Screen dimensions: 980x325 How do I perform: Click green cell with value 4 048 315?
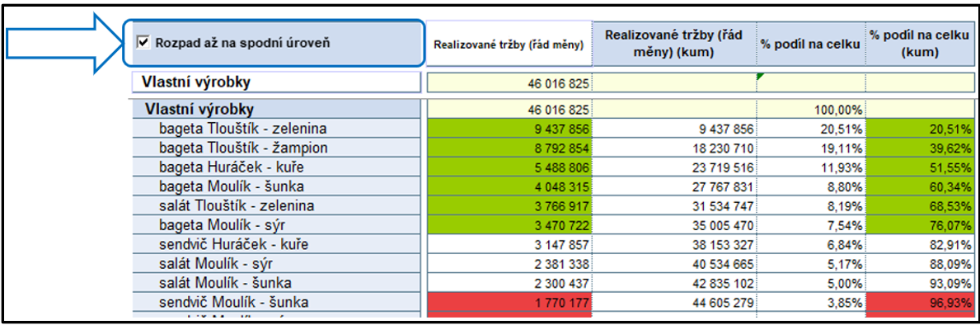click(509, 187)
